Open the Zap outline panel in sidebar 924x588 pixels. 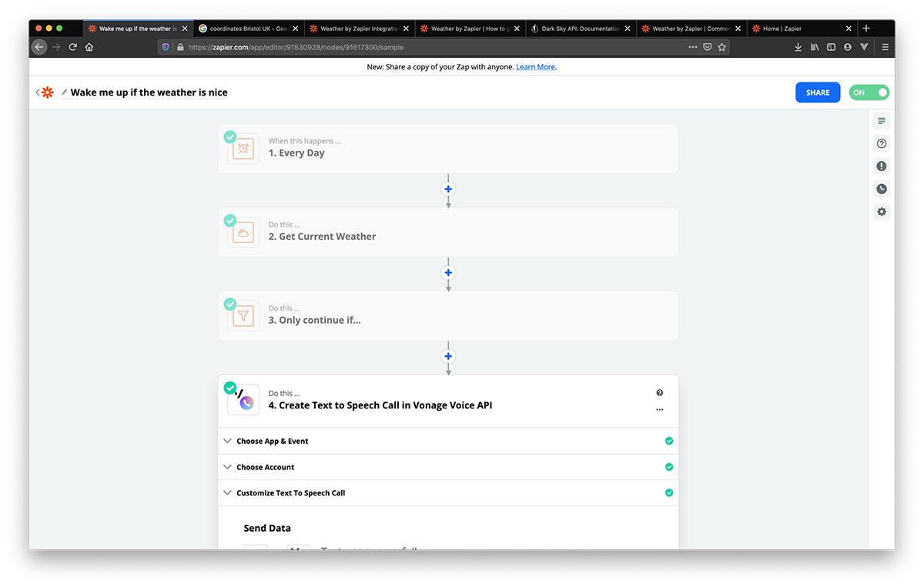(x=882, y=121)
